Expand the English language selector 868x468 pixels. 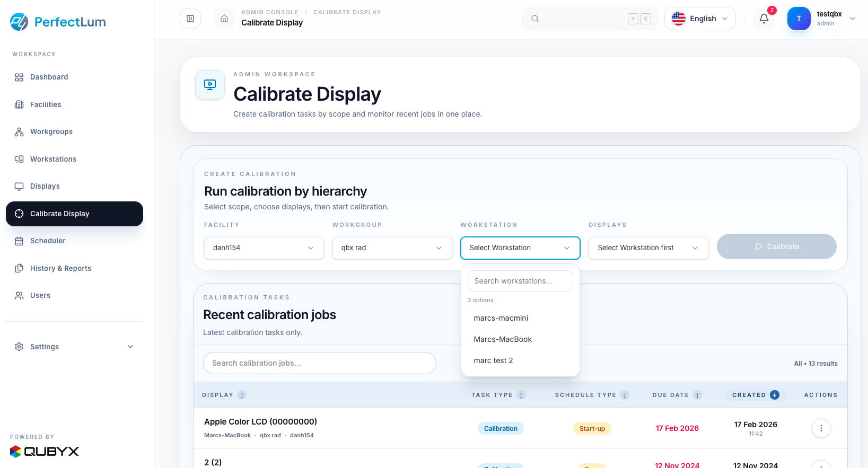click(699, 19)
